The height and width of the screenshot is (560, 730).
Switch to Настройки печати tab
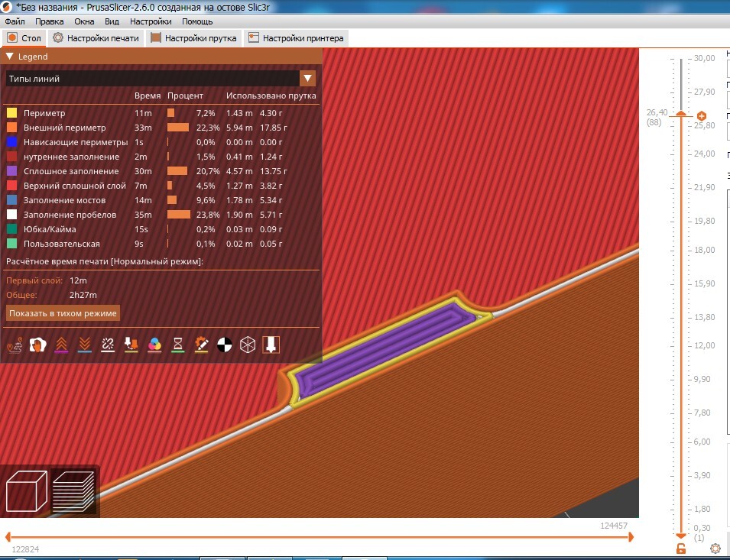(x=96, y=38)
